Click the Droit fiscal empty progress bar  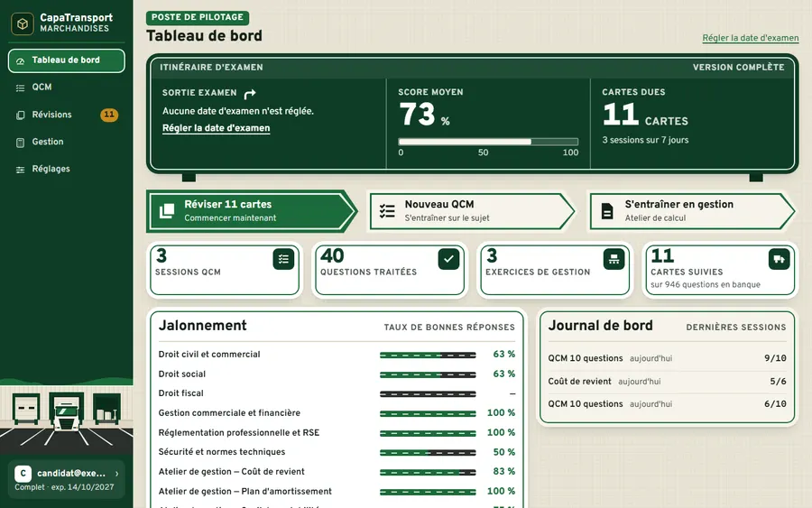point(428,394)
